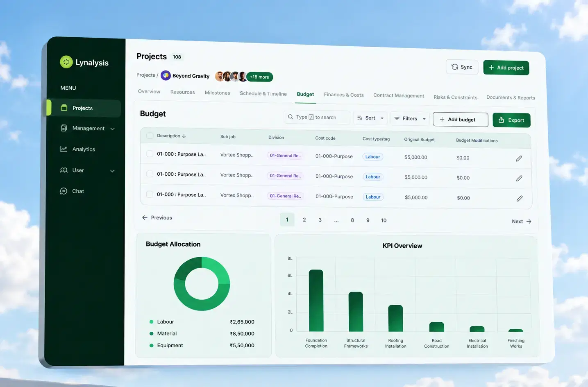588x387 pixels.
Task: Select the Budget tab
Action: pos(305,94)
